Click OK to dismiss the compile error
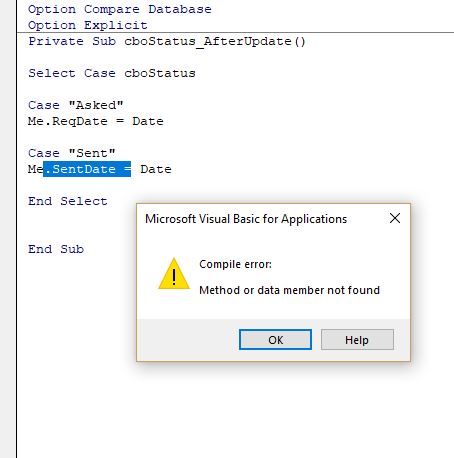Image resolution: width=454 pixels, height=458 pixels. [x=275, y=340]
